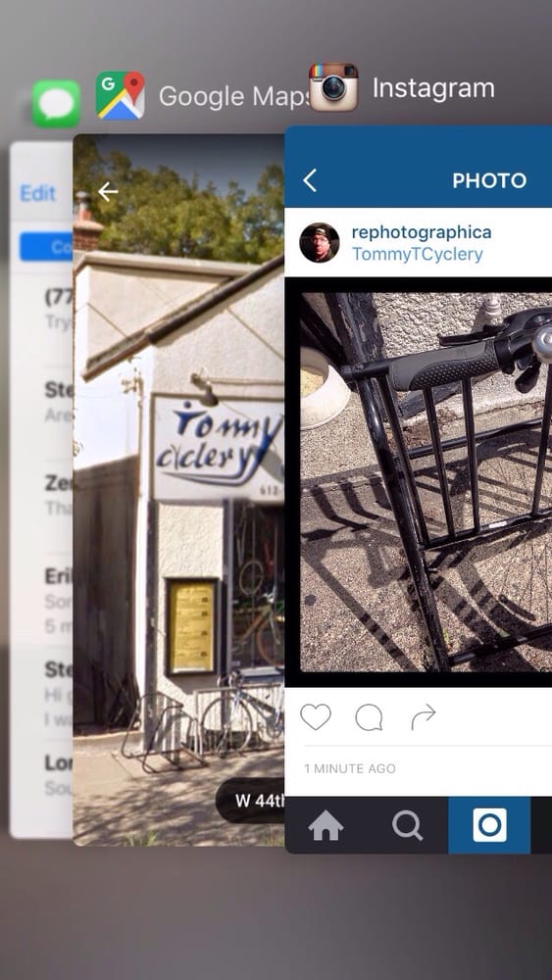552x980 pixels.
Task: Open the Messages app icon
Action: (x=56, y=104)
